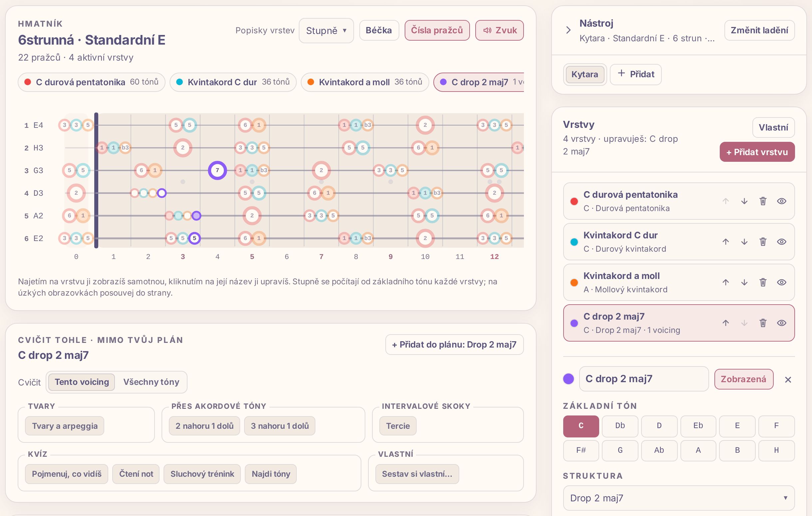Select the purple 7 note marker on G3 string

tap(217, 170)
